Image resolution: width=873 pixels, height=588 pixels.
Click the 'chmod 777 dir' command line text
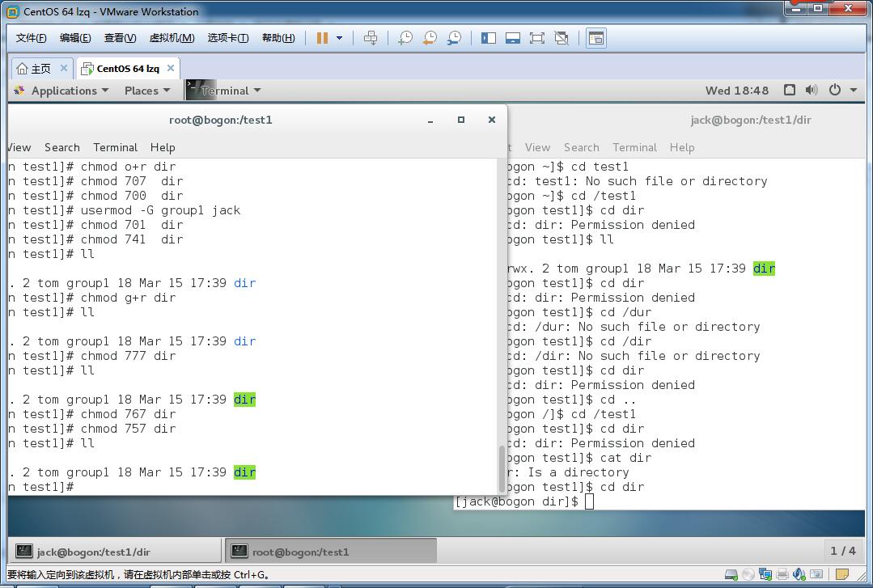(x=128, y=356)
